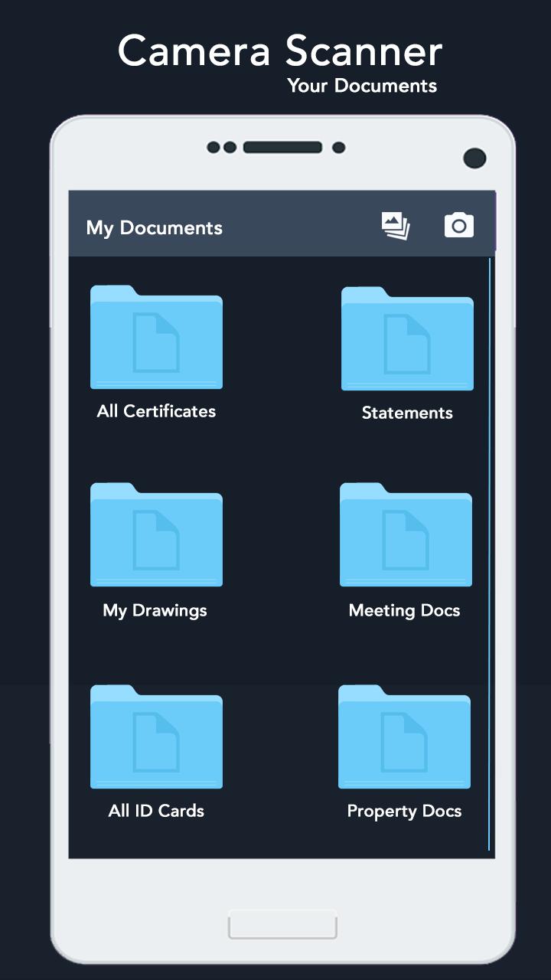Open the gallery images icon

pyautogui.click(x=396, y=226)
